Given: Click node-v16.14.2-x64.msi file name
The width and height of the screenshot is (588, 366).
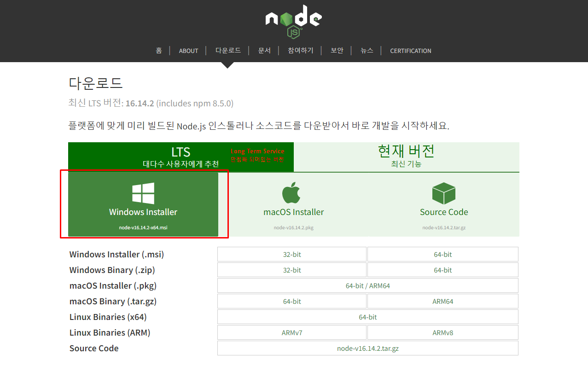Looking at the screenshot, I should pyautogui.click(x=143, y=227).
